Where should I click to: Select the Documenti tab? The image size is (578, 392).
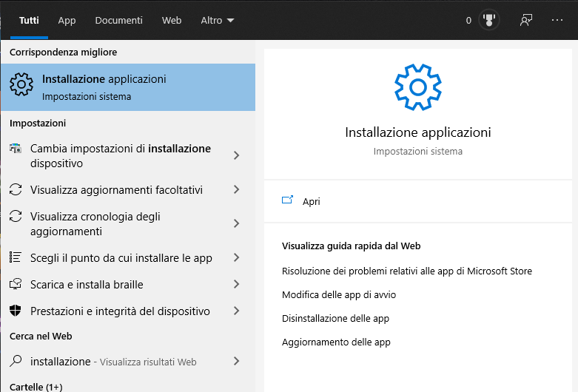118,20
